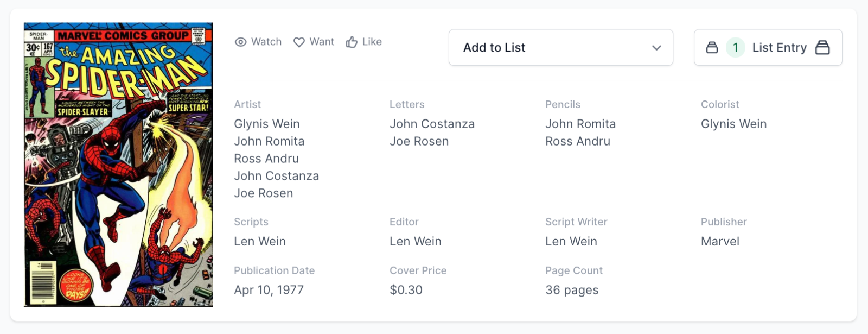Click the heart Want icon
The height and width of the screenshot is (334, 868).
tap(299, 42)
